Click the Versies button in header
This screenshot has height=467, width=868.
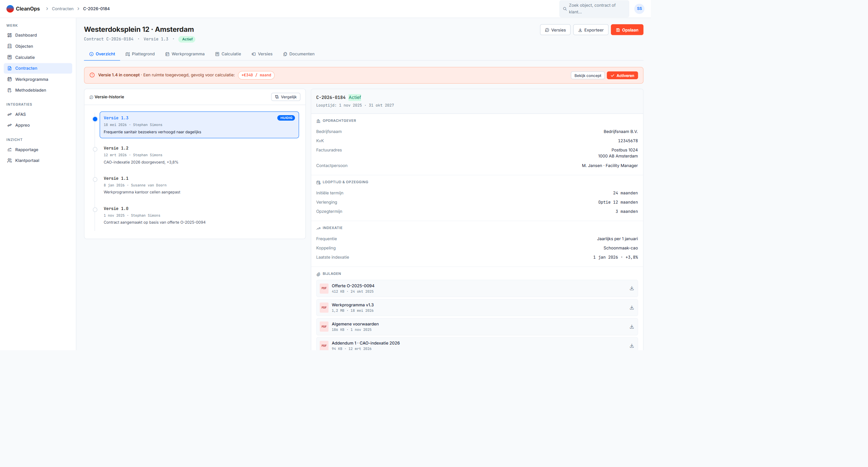pyautogui.click(x=555, y=30)
